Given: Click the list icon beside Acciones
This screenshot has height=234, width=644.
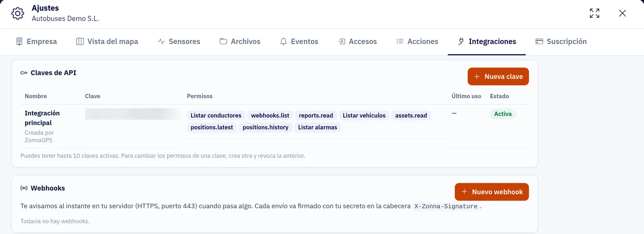Looking at the screenshot, I should click(400, 41).
